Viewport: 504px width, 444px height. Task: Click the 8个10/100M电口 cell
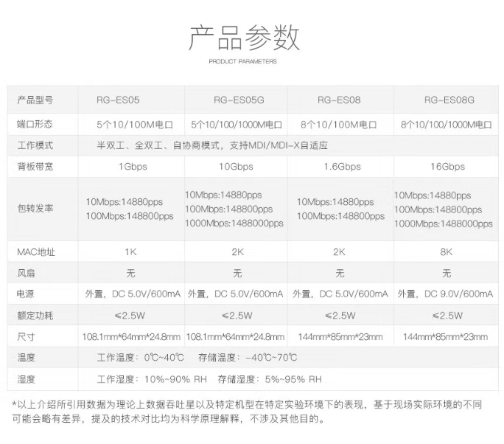pyautogui.click(x=339, y=125)
